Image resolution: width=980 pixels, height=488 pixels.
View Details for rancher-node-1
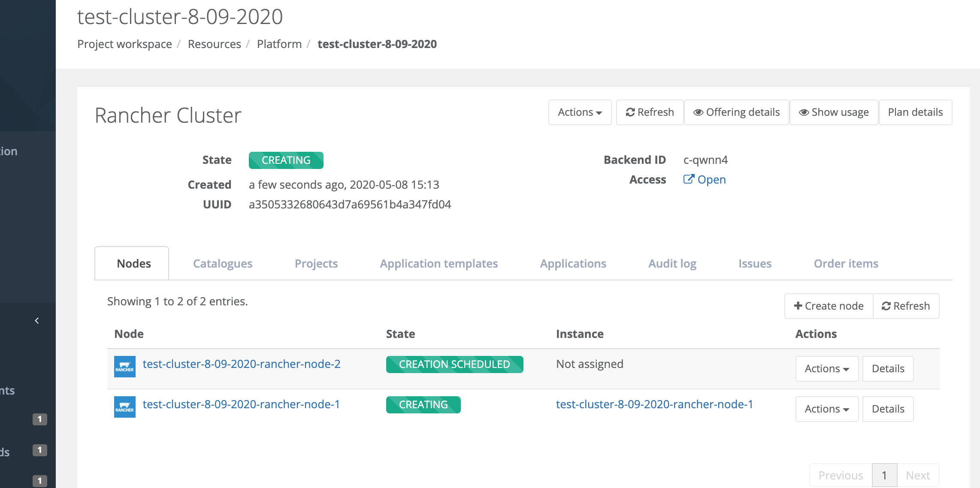pos(888,409)
